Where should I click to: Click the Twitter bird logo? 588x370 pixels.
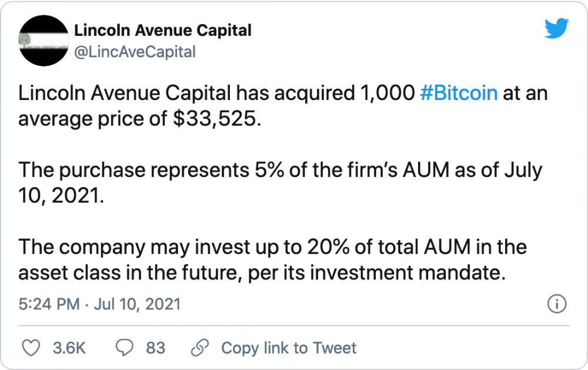pyautogui.click(x=556, y=28)
